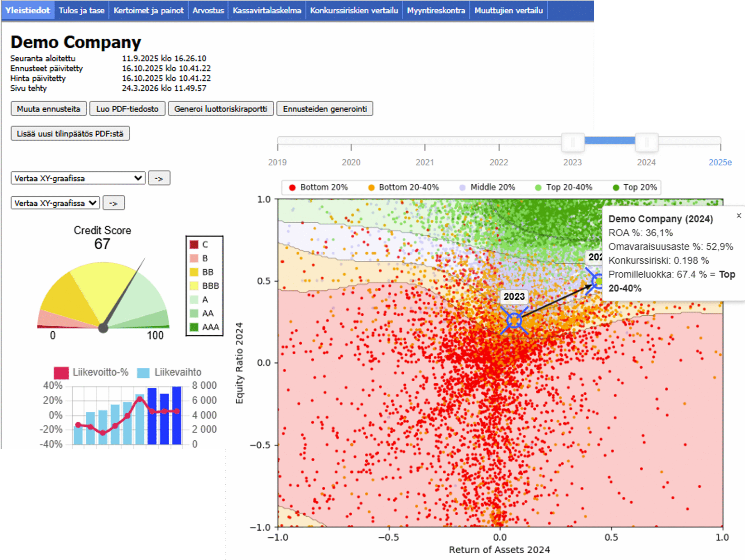745x560 pixels.
Task: Close the Demo Company 2024 tooltip
Action: click(739, 216)
